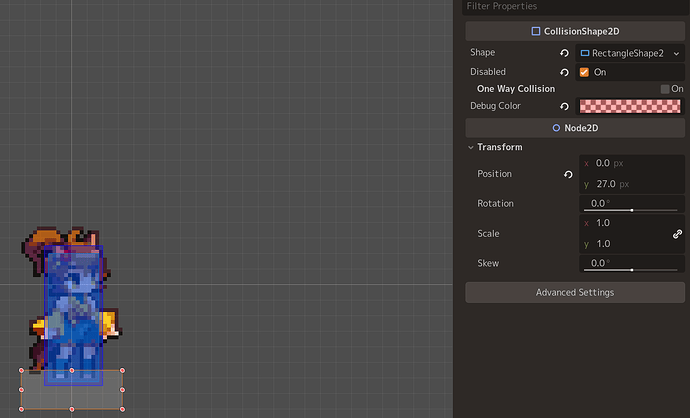Click the CollisionShape2D square class icon
The width and height of the screenshot is (690, 418).
tap(536, 31)
